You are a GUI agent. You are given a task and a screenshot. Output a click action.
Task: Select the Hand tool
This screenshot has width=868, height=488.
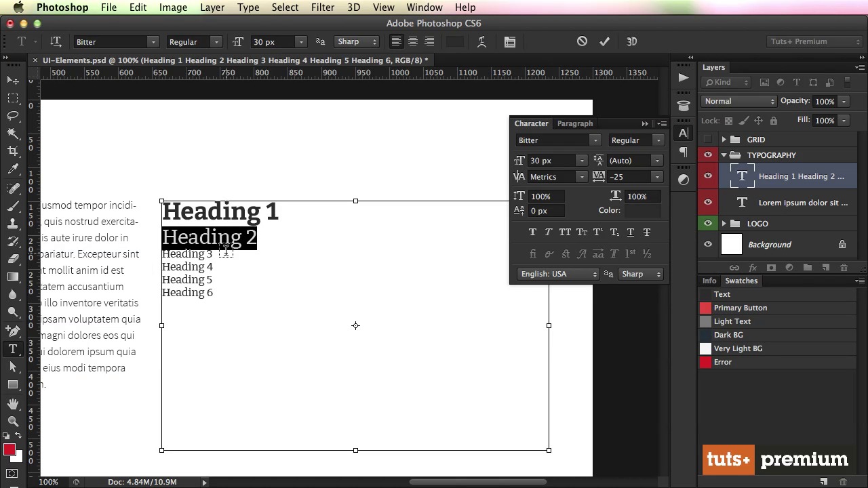tap(13, 404)
